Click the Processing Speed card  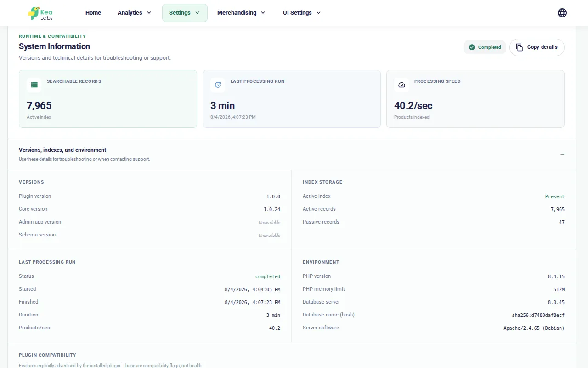coord(475,99)
